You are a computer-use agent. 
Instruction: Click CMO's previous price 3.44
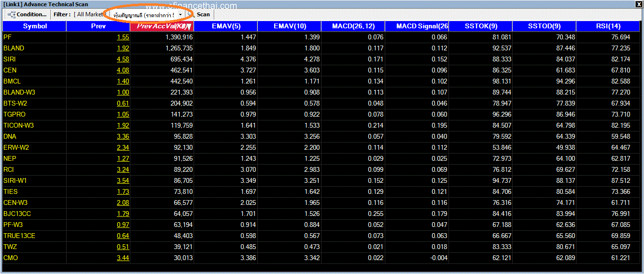(123, 258)
